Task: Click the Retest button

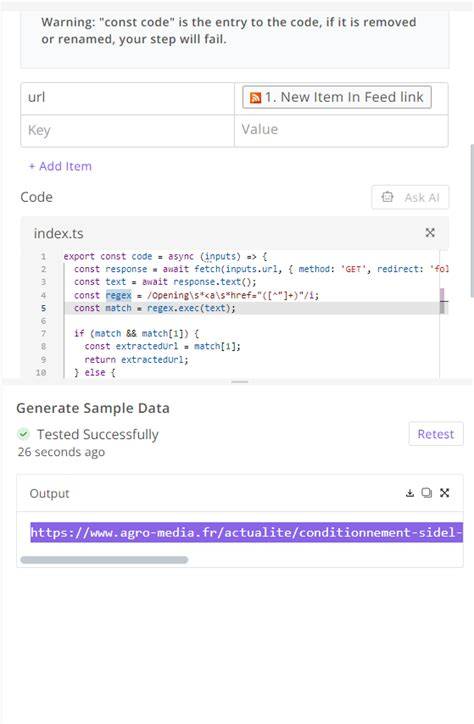Action: coord(436,434)
